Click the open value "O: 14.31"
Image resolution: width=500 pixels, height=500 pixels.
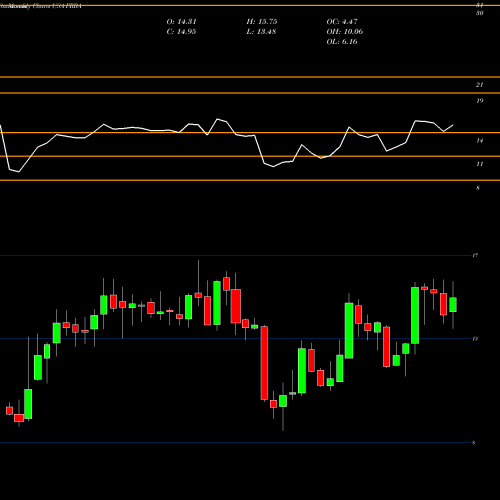point(181,22)
